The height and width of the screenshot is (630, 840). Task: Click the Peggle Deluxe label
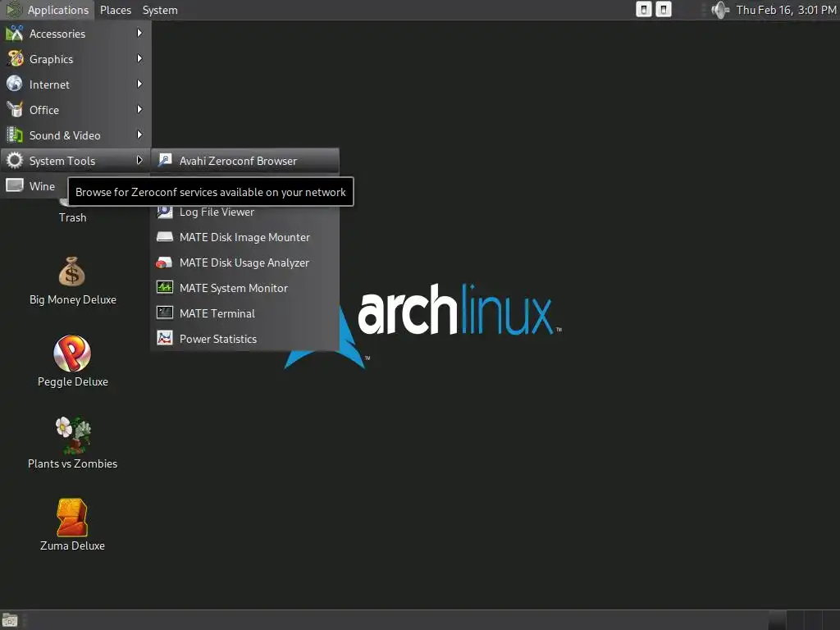tap(73, 382)
